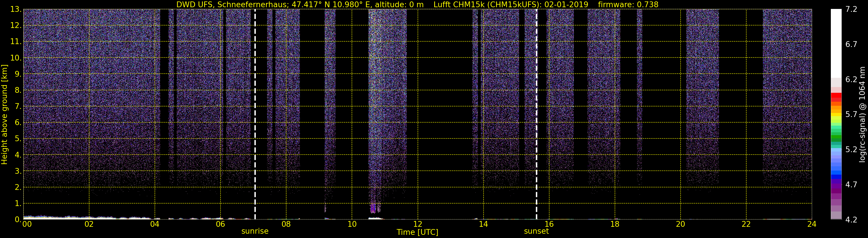The height and width of the screenshot is (238, 868).
Task: Click the red band of the colorbar
Action: point(836,96)
